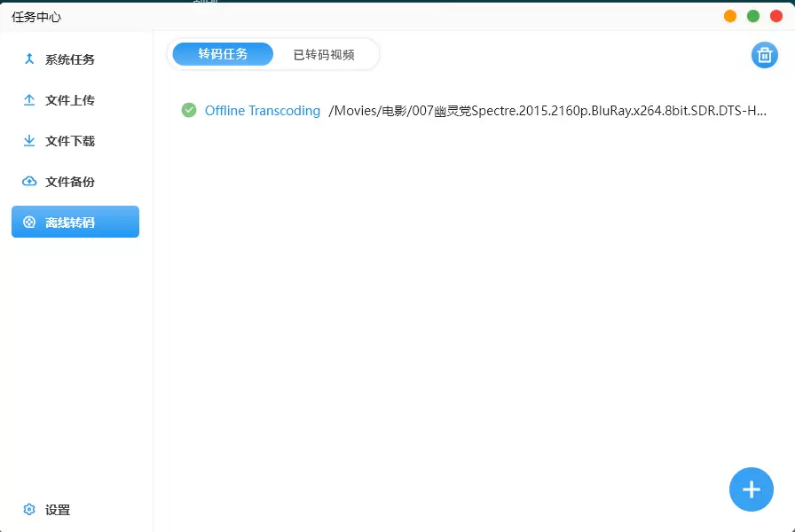This screenshot has height=532, width=795.
Task: Click the trash icon to clear tasks
Action: [764, 55]
